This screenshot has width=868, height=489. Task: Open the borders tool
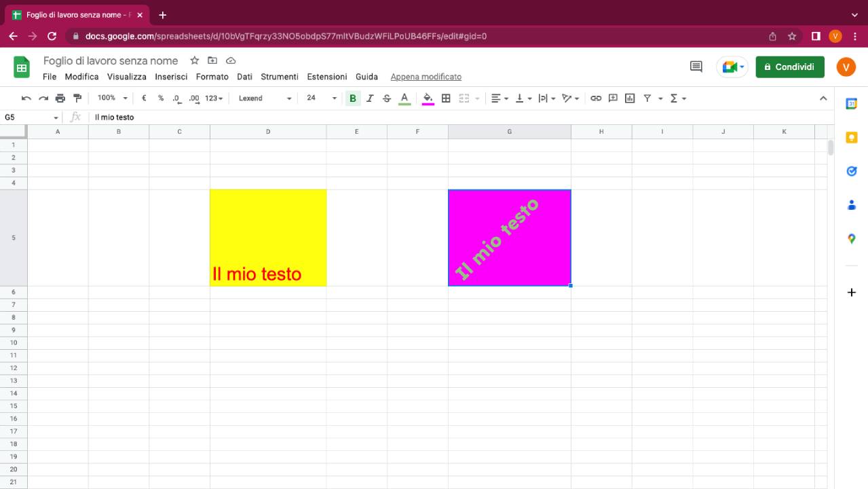pyautogui.click(x=446, y=98)
